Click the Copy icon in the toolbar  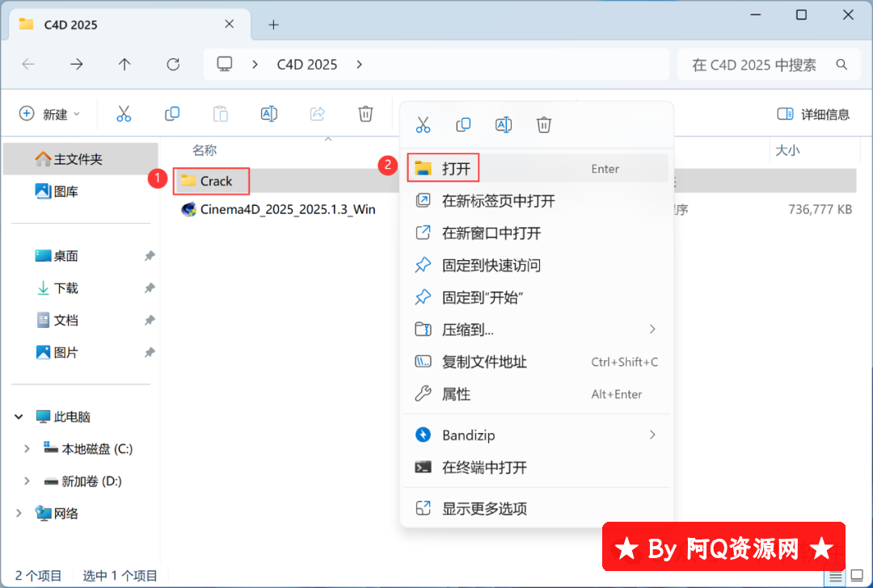click(x=172, y=114)
